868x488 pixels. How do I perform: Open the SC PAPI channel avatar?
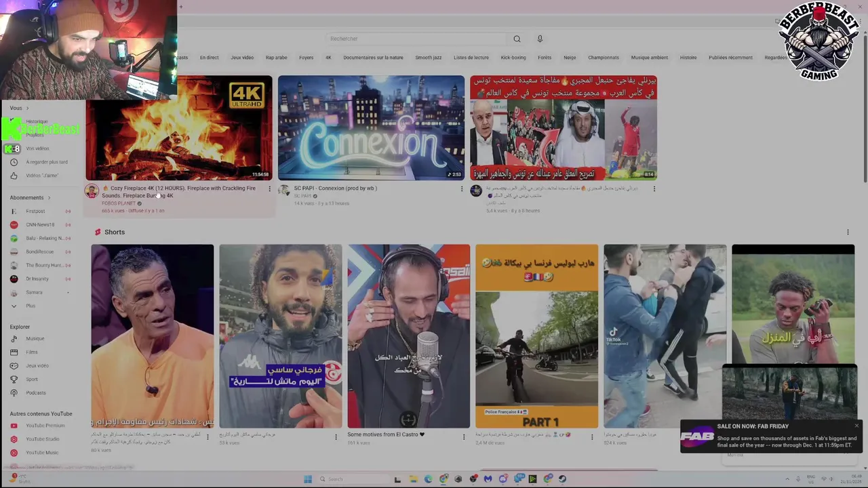click(284, 190)
